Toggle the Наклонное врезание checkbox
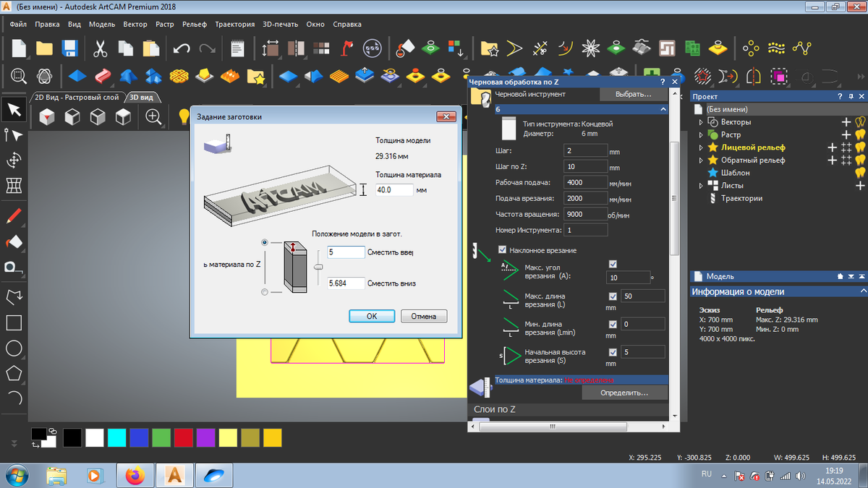Viewport: 868px width, 488px height. pyautogui.click(x=503, y=250)
